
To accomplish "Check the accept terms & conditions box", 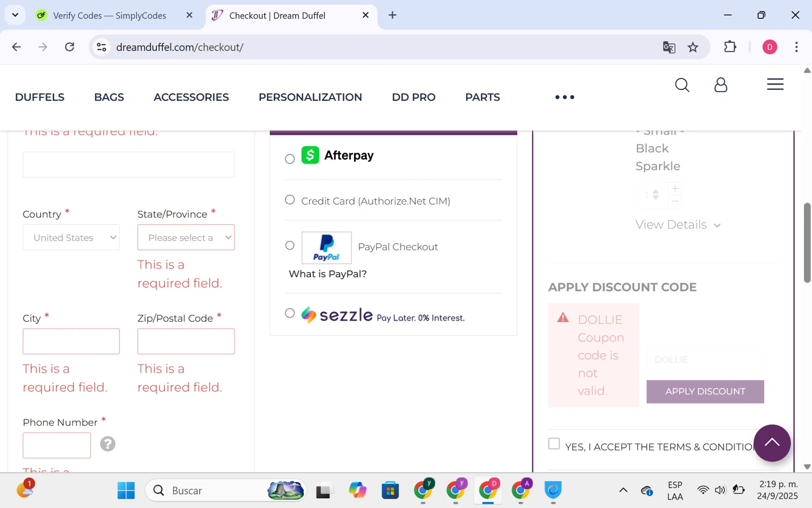I will (x=554, y=444).
